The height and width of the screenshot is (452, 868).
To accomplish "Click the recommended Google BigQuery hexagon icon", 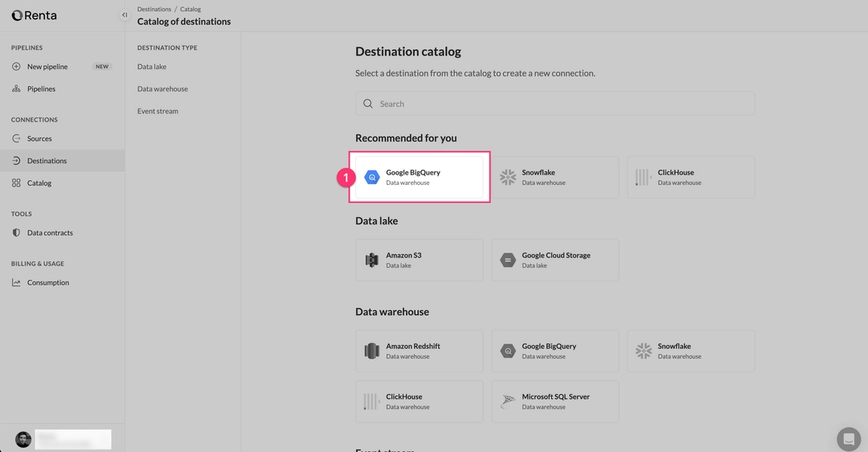I will point(372,177).
